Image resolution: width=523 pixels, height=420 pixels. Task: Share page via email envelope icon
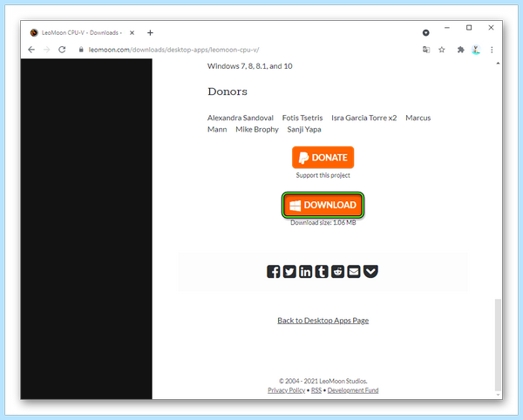pyautogui.click(x=354, y=272)
